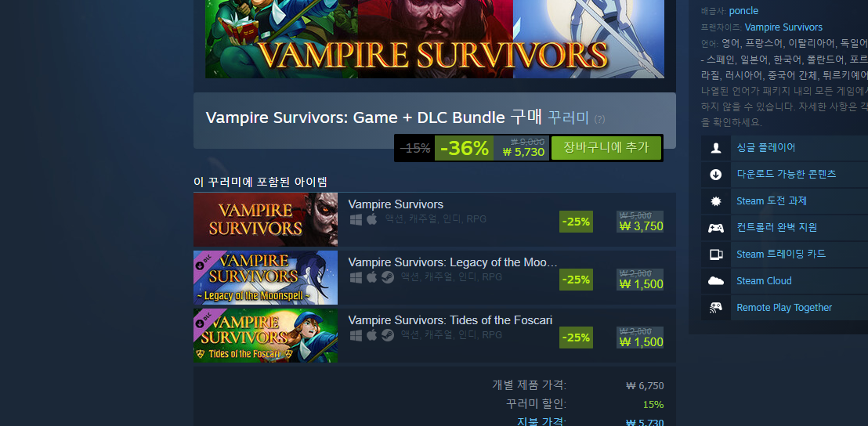Open the Vampire Survivors base game thumbnail
The image size is (868, 426).
point(266,219)
